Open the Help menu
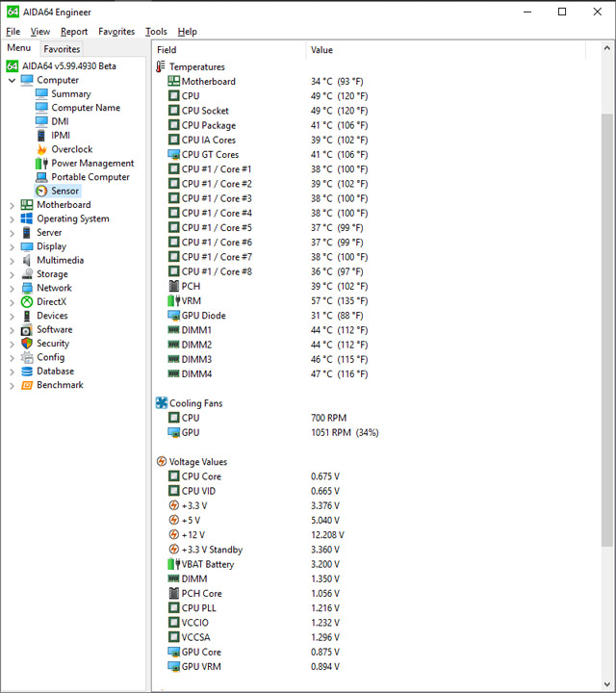 point(188,32)
